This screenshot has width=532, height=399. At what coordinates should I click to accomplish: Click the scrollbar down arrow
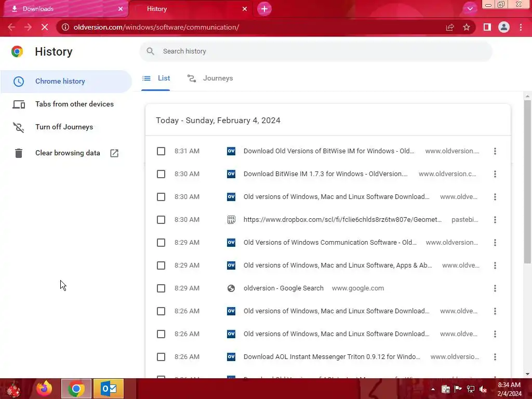pyautogui.click(x=527, y=374)
